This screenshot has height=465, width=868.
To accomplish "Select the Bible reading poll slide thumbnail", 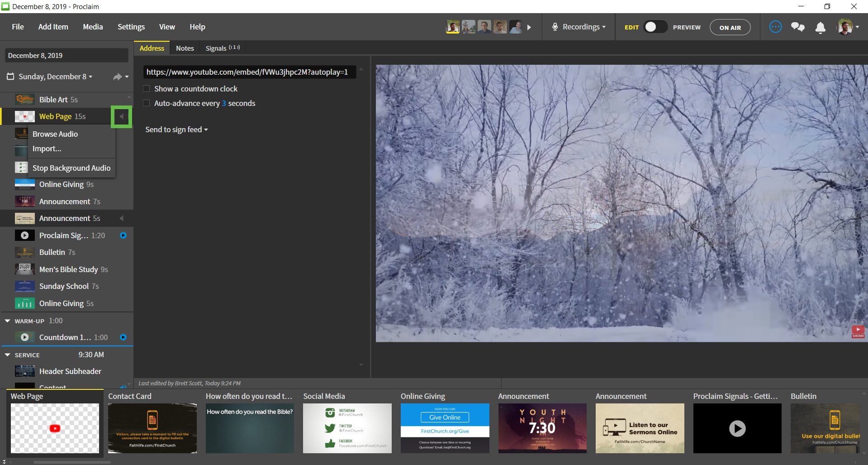I will click(x=250, y=428).
